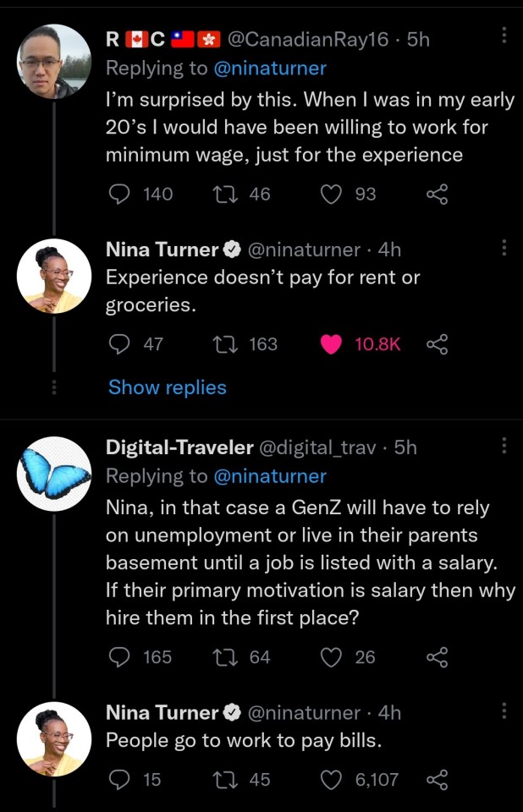Screen dimensions: 523x812
Task: Open @ninaturner mention in CanadianRay16's reply
Action: [271, 69]
